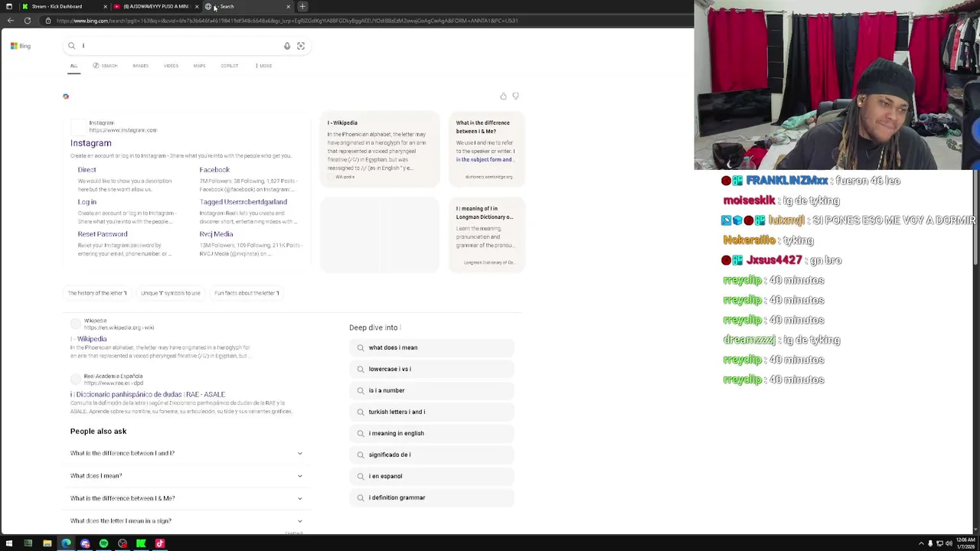This screenshot has width=980, height=551.
Task: Open the Rvcj Media sublink
Action: click(x=216, y=234)
